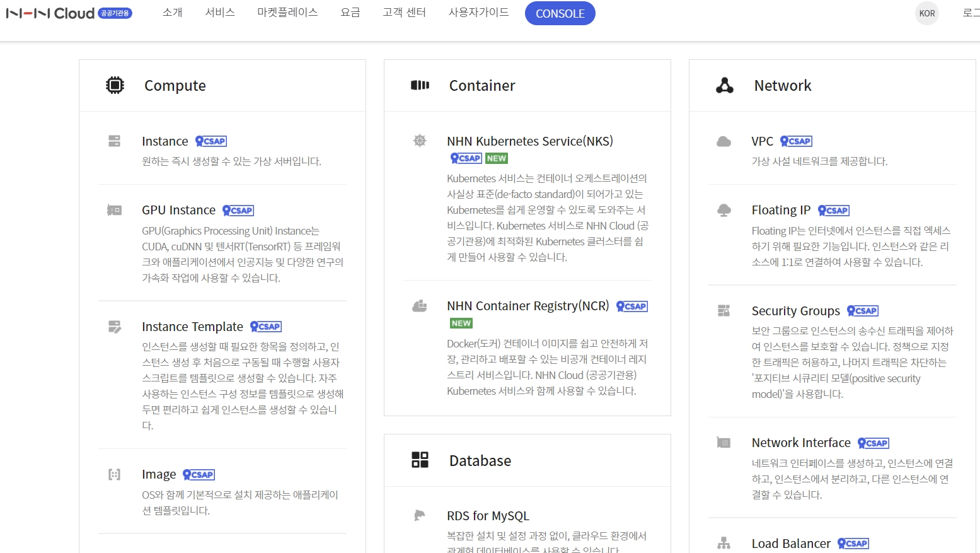Click the Container section icon

pyautogui.click(x=420, y=85)
